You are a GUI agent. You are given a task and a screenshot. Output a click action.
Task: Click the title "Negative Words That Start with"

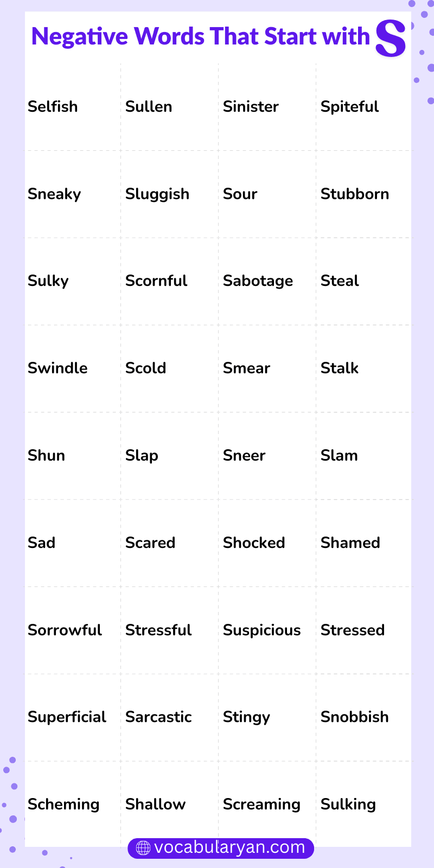[201, 36]
